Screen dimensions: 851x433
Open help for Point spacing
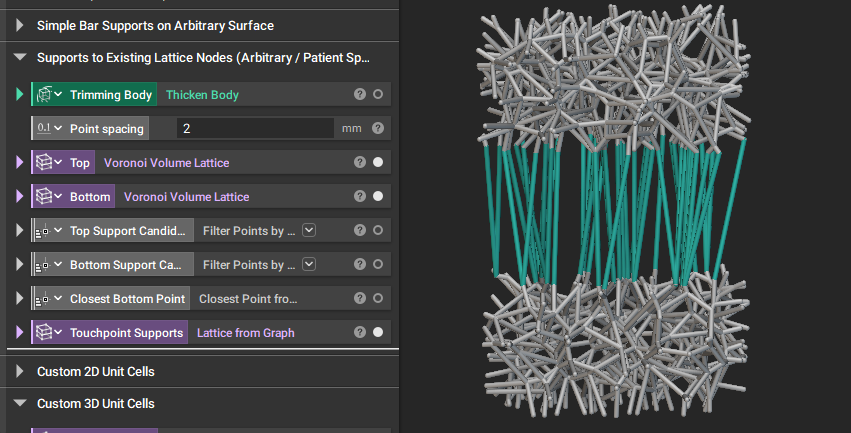click(x=378, y=128)
